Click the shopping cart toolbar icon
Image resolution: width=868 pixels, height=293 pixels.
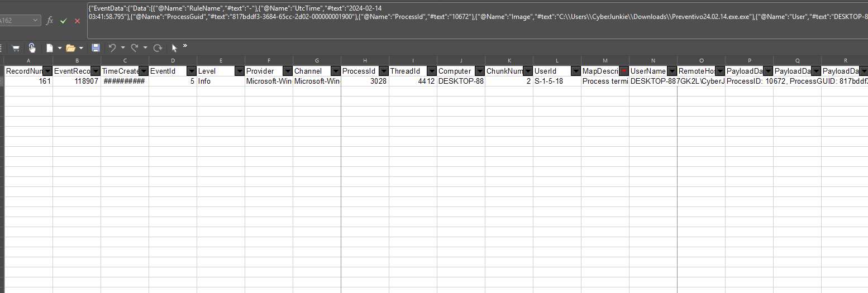[x=16, y=48]
